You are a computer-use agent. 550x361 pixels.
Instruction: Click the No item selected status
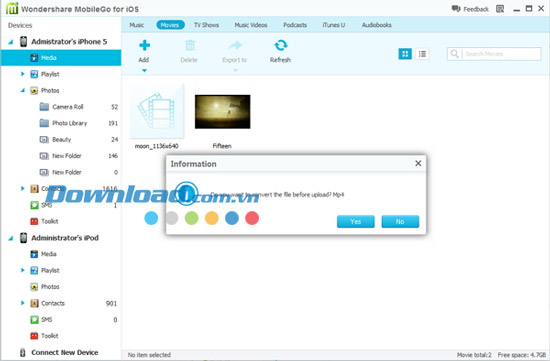point(149,355)
